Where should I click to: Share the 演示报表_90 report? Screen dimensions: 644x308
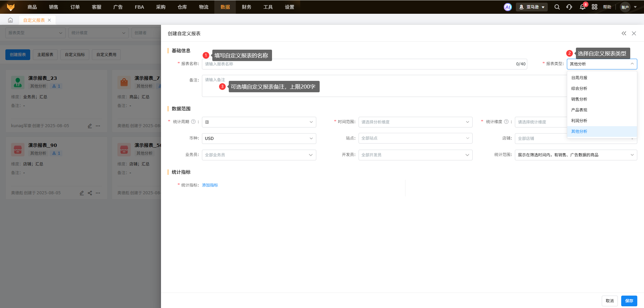pos(90,193)
